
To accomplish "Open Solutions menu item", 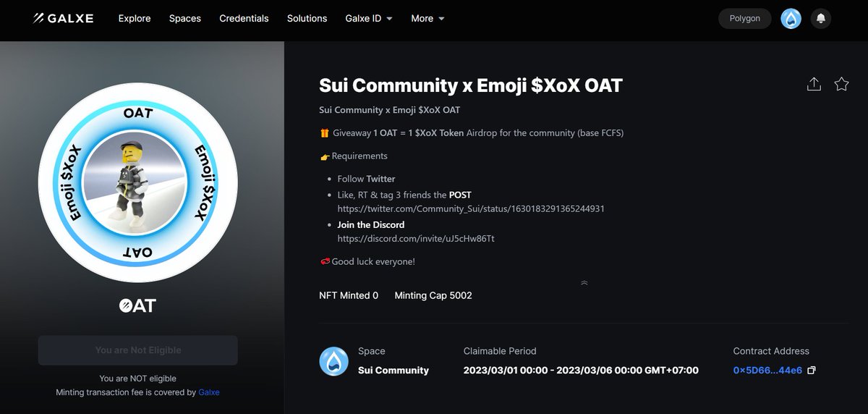I will pos(307,18).
